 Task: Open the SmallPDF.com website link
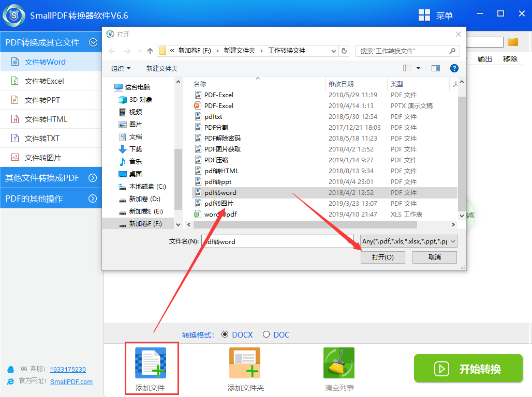coord(71,381)
